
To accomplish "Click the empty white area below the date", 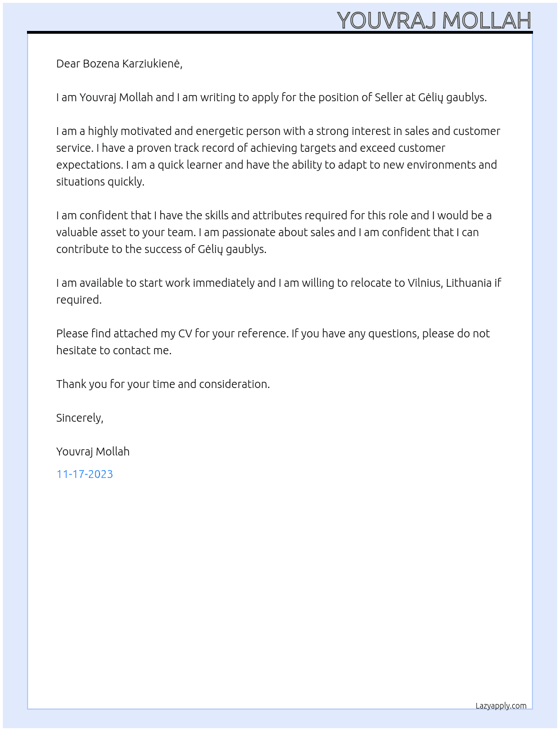I will click(x=280, y=590).
